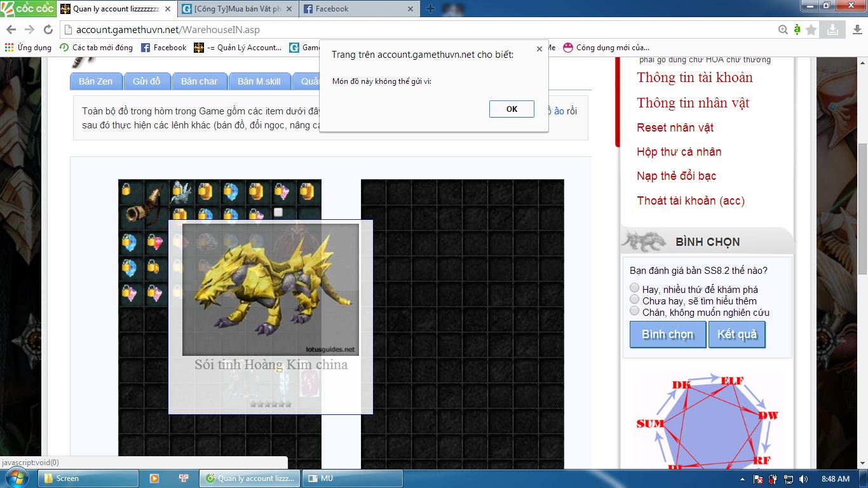Open the Bán Zen tab
Image resolution: width=868 pixels, height=488 pixels.
[95, 81]
